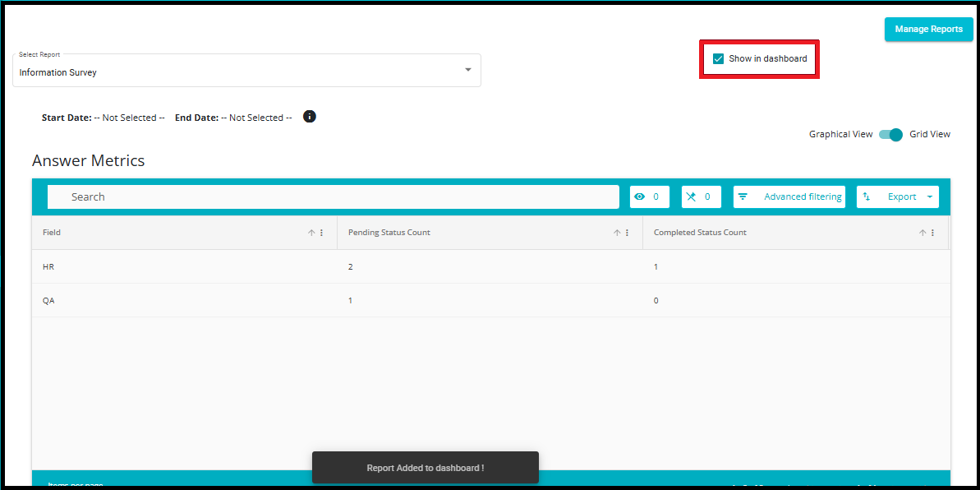Expand the Select Report dropdown

click(x=468, y=69)
